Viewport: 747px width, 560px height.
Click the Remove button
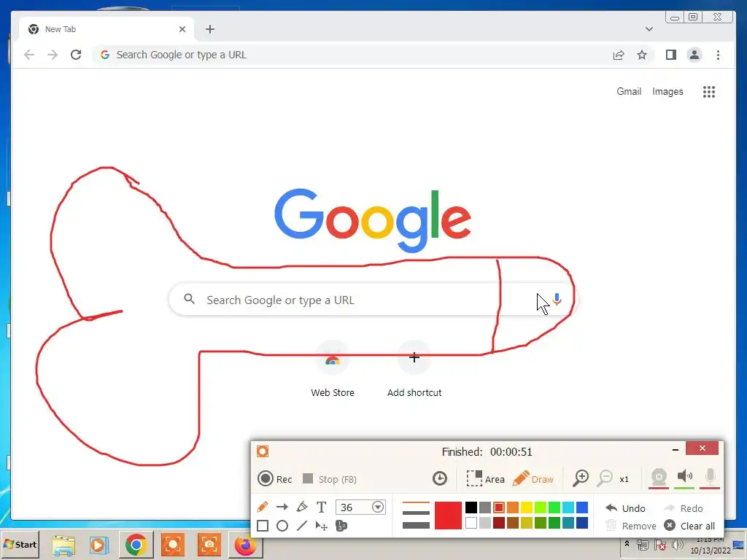click(631, 526)
